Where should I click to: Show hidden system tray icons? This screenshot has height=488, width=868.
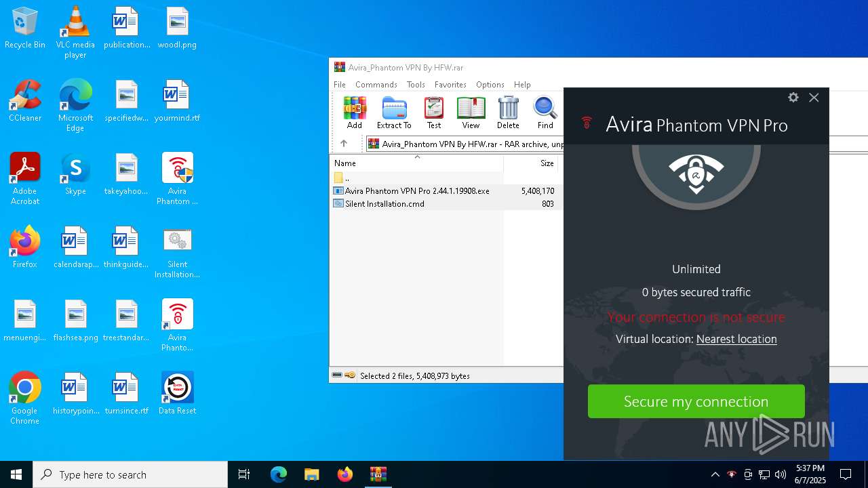[x=715, y=474]
